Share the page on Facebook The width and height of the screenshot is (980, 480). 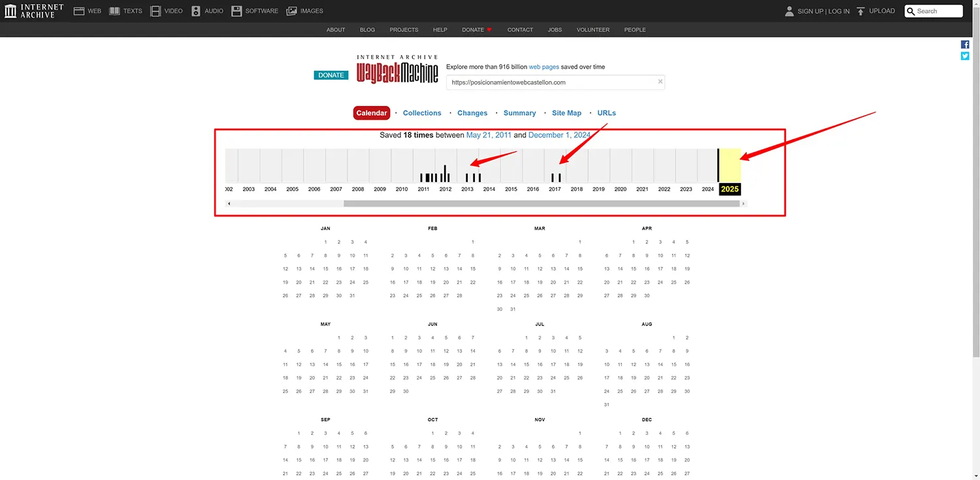click(965, 44)
